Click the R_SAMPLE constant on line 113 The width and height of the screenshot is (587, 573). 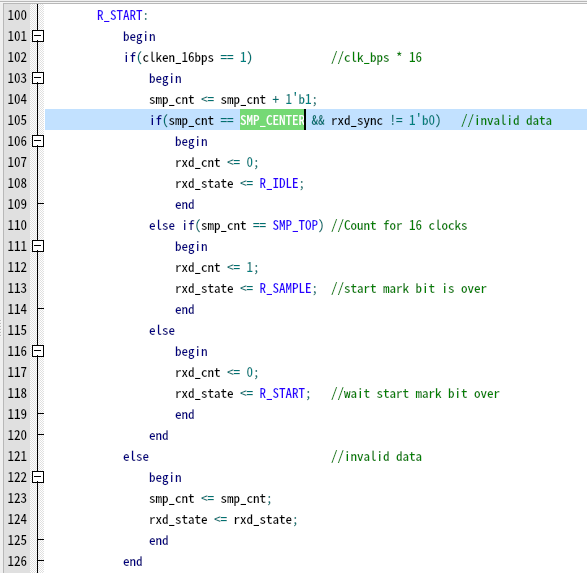(285, 289)
